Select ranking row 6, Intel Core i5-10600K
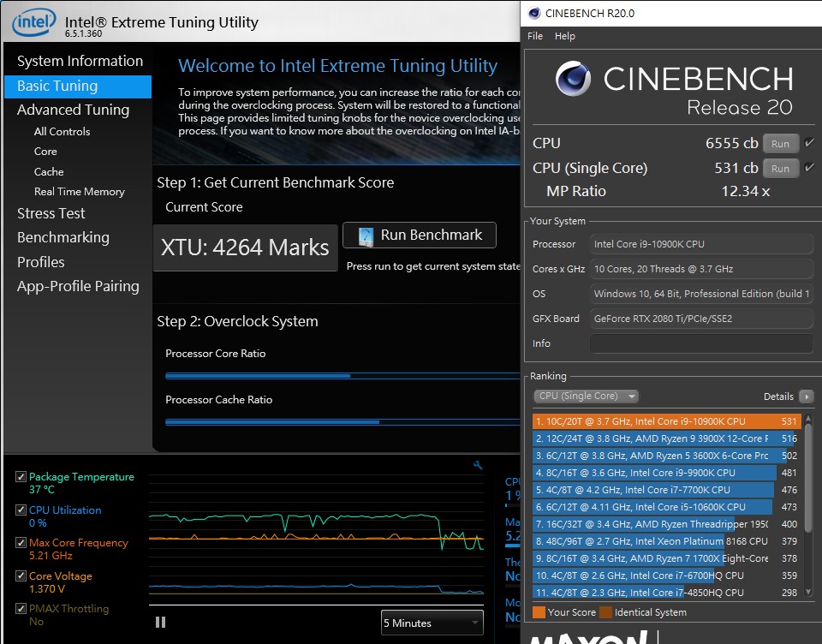Image resolution: width=822 pixels, height=644 pixels. pyautogui.click(x=666, y=507)
